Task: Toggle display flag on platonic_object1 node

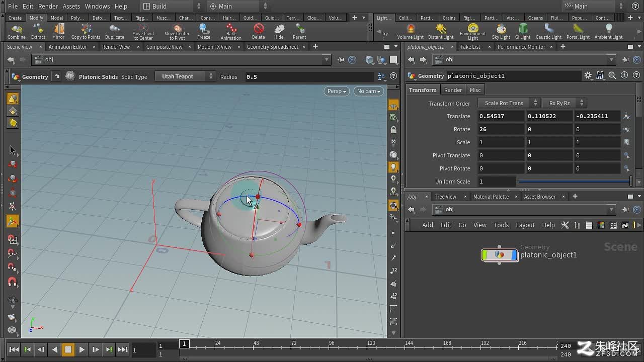Action: [514, 255]
